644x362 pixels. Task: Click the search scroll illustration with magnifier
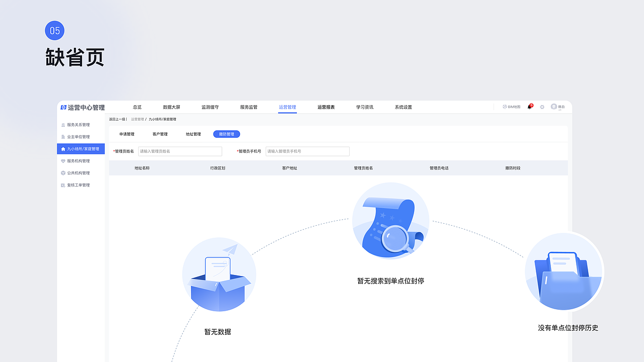coord(391,221)
